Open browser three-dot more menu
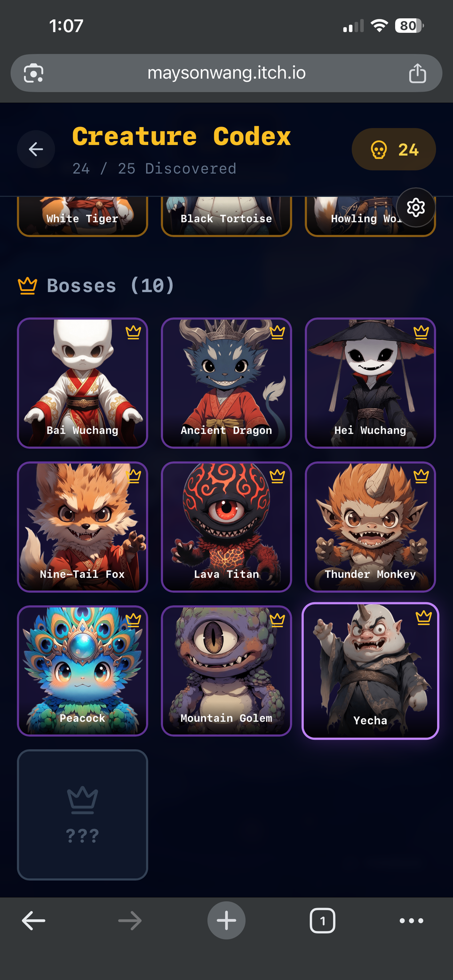This screenshot has height=980, width=453. click(412, 920)
